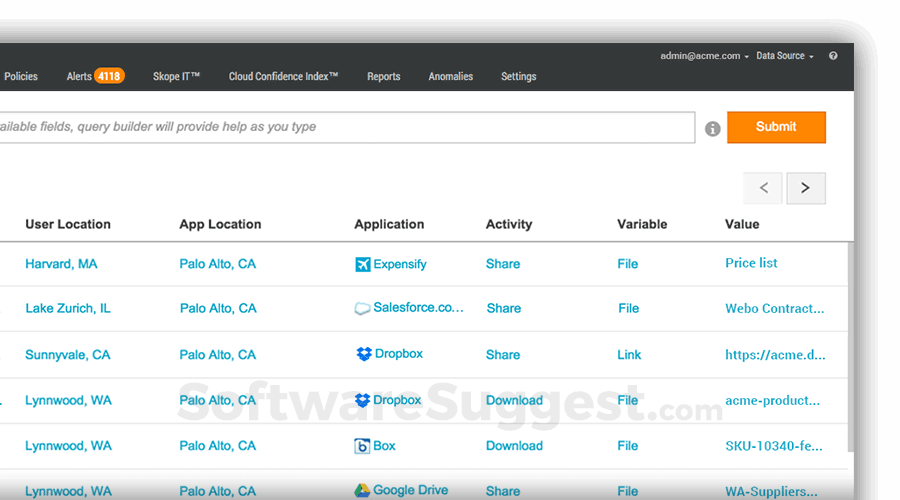The height and width of the screenshot is (500, 900).
Task: Click Lake Zurich, IL user location
Action: (x=68, y=308)
